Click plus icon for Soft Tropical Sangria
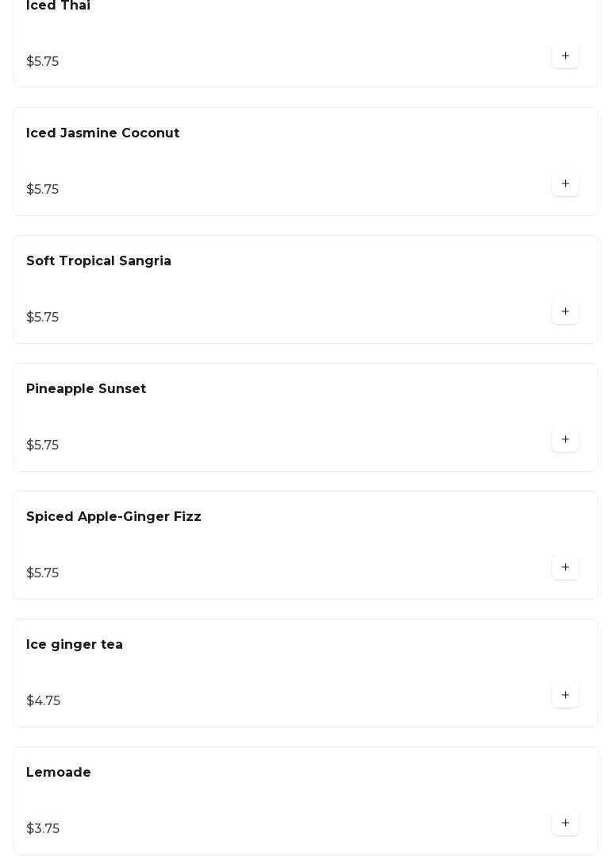Image resolution: width=611 pixels, height=868 pixels. (565, 312)
